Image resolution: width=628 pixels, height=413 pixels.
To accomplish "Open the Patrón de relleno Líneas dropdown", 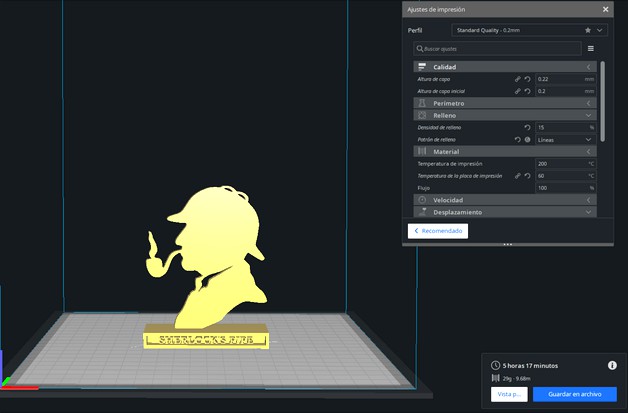I will click(565, 140).
